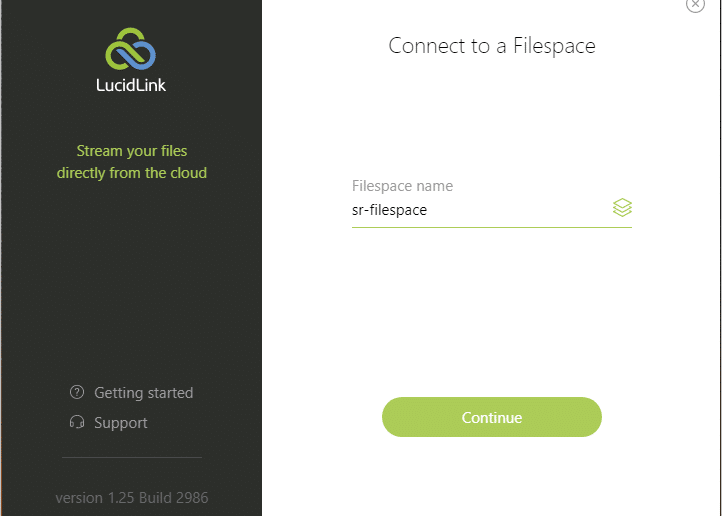Click the green underline below the filespace field
Screen dimensions: 722x516
[x=492, y=227]
